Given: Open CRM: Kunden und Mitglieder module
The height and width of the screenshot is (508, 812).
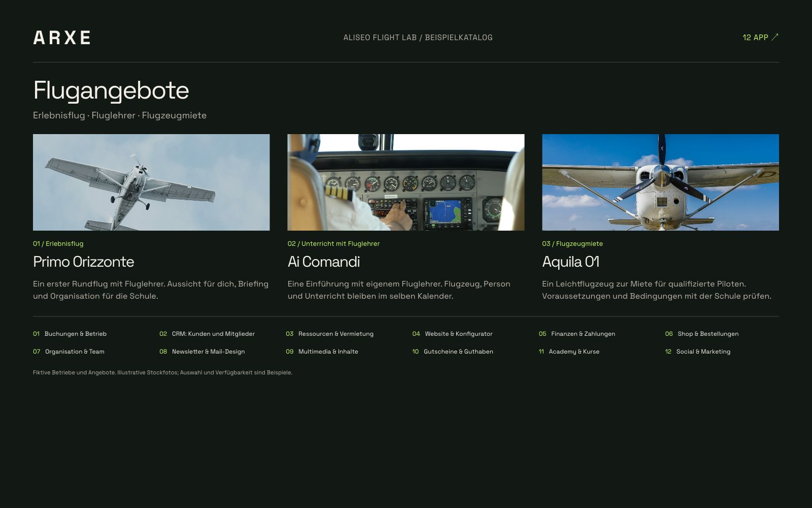Looking at the screenshot, I should (x=207, y=334).
